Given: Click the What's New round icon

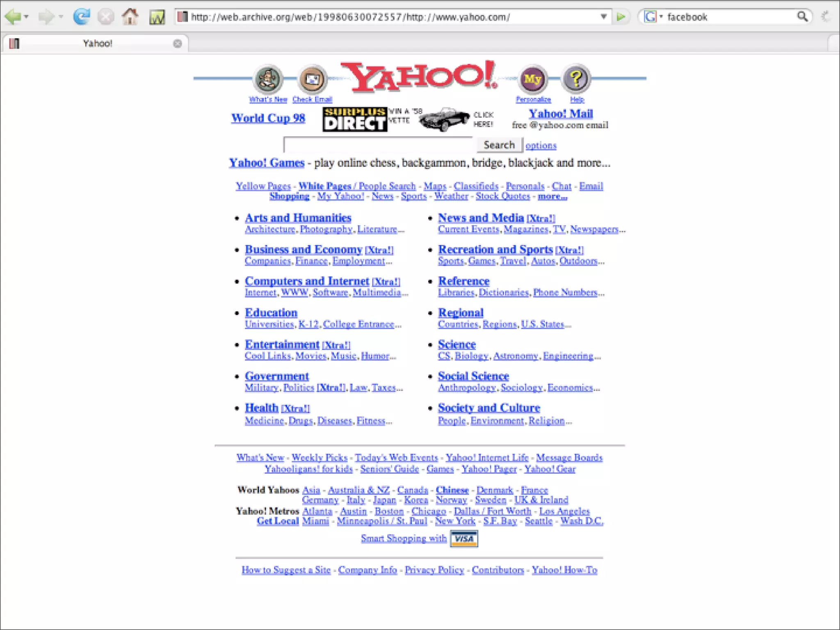Looking at the screenshot, I should [x=268, y=79].
